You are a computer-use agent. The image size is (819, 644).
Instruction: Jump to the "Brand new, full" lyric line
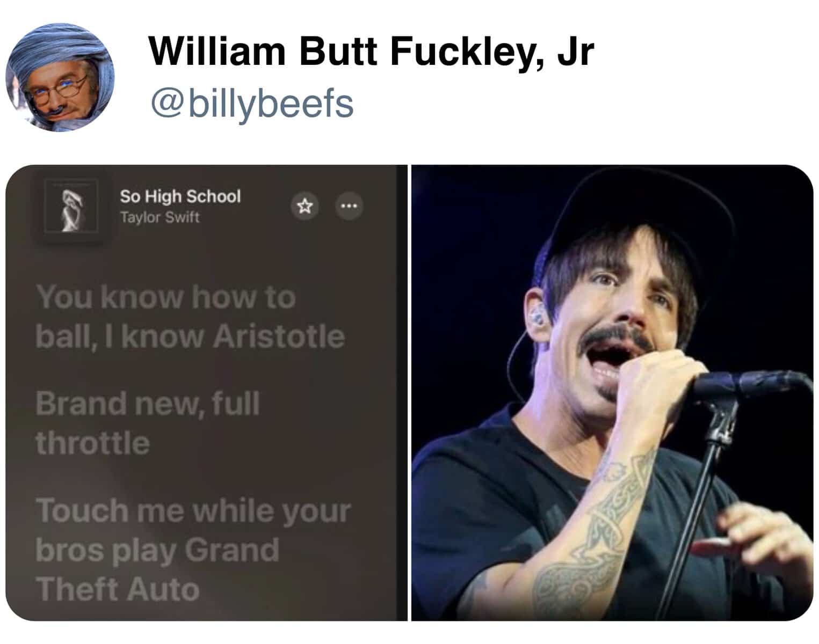click(148, 403)
